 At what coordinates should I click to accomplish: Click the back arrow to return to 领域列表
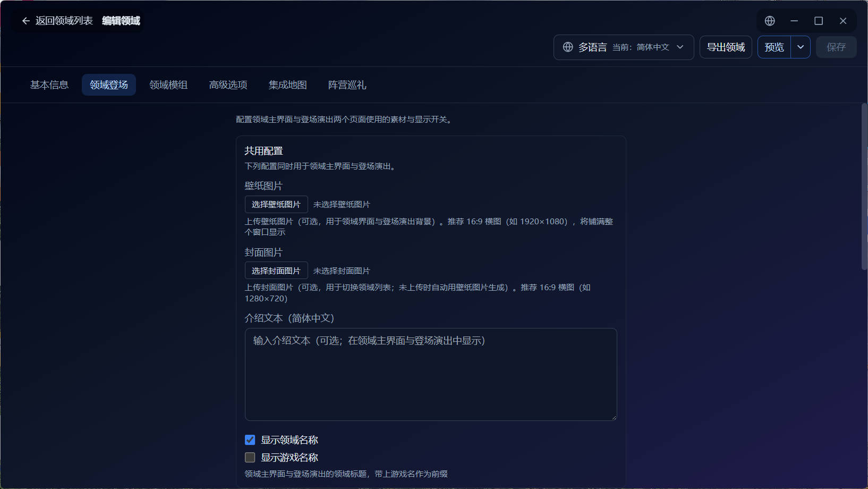coord(25,21)
